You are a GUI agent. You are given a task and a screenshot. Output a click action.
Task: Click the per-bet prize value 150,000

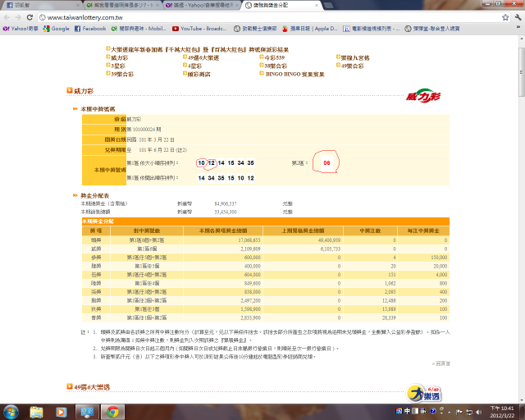pos(439,258)
